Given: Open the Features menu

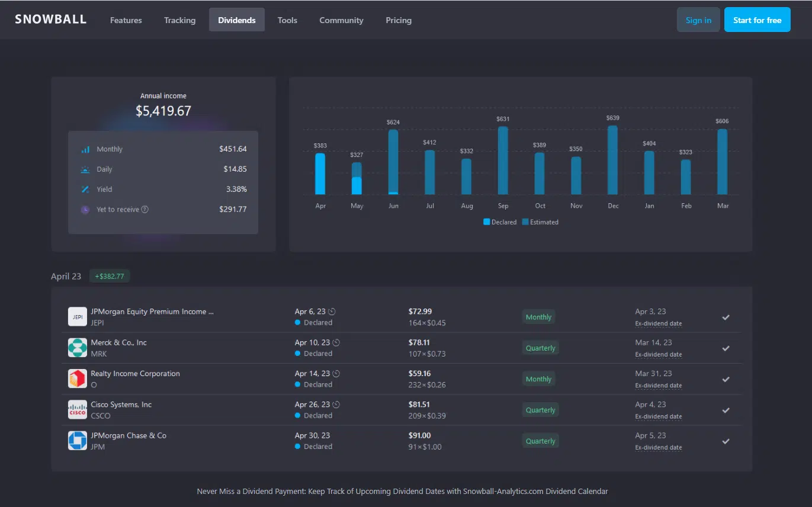Looking at the screenshot, I should (x=126, y=20).
